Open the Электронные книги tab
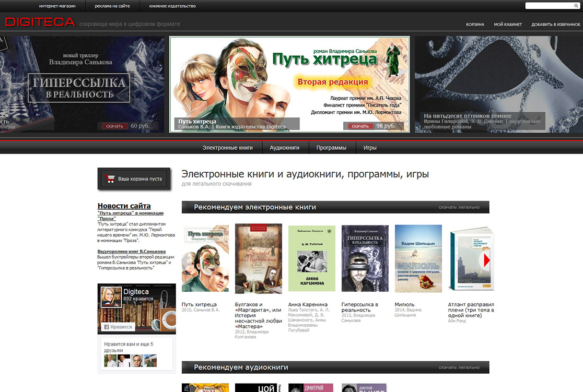The image size is (583, 392). [x=227, y=148]
